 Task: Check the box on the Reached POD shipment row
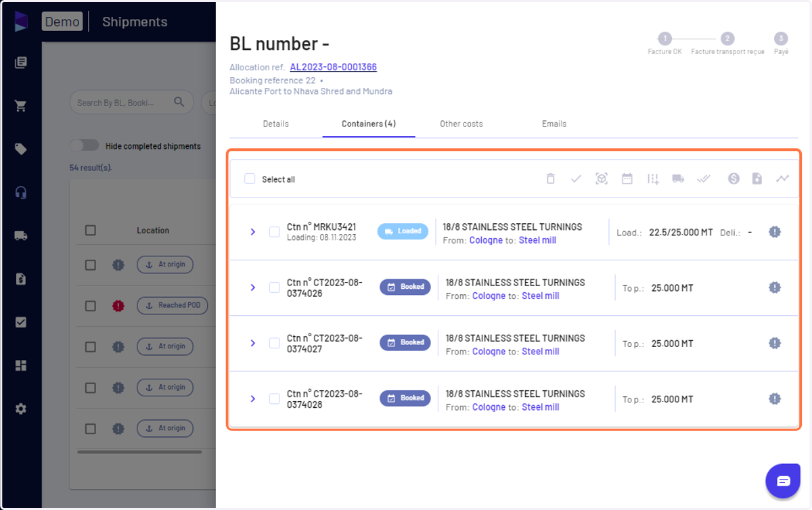[91, 306]
